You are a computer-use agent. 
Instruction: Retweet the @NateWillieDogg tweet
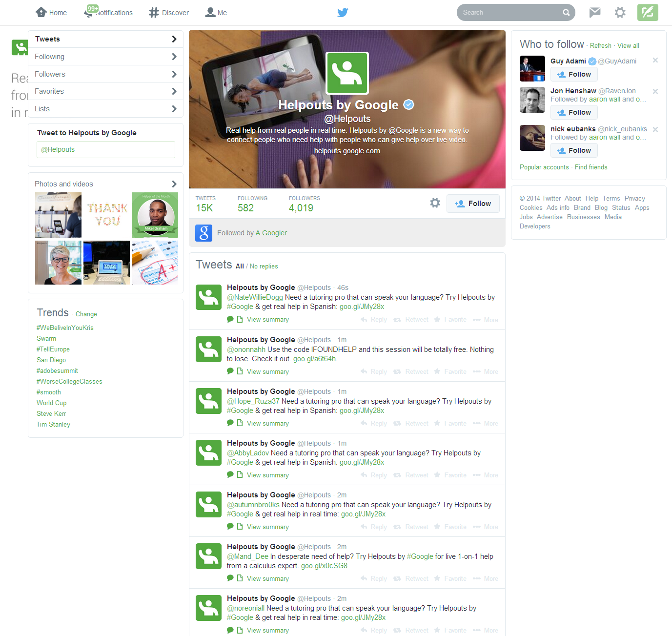click(x=411, y=320)
